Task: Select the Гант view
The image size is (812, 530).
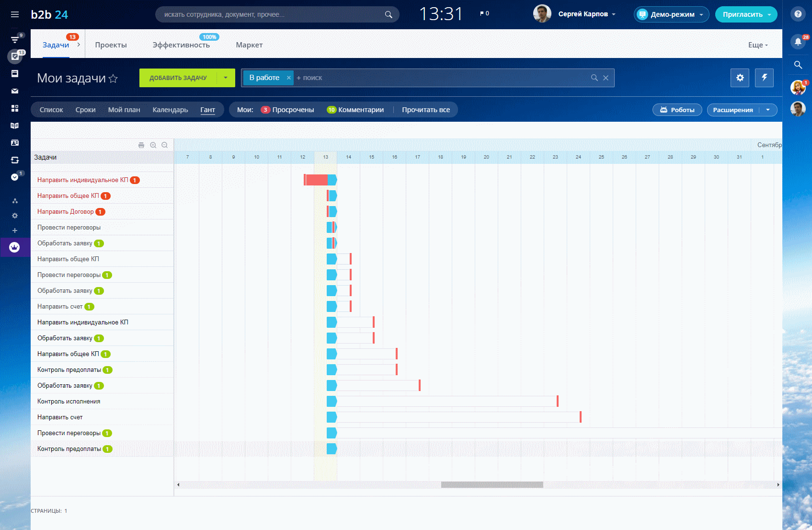Action: [207, 110]
